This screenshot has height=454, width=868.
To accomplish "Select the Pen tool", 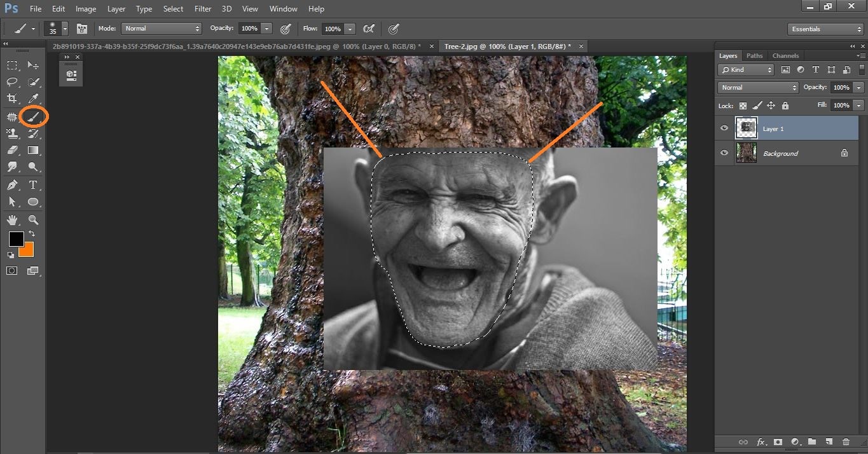I will tap(11, 184).
